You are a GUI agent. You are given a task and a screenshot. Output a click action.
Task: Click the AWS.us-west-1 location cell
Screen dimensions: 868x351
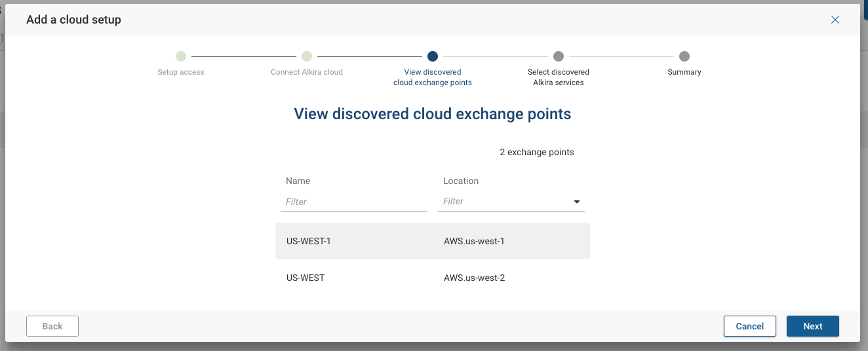point(474,241)
